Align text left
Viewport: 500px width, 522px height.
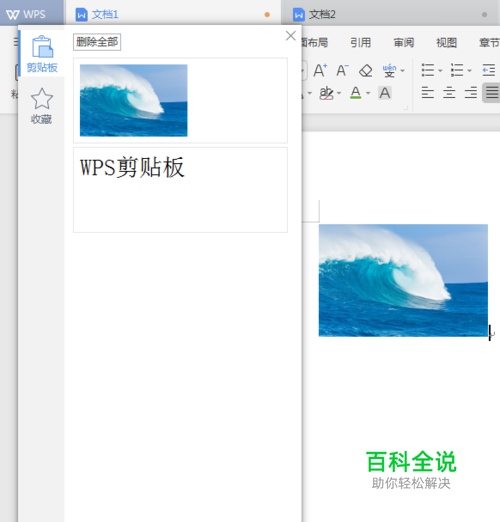428,93
